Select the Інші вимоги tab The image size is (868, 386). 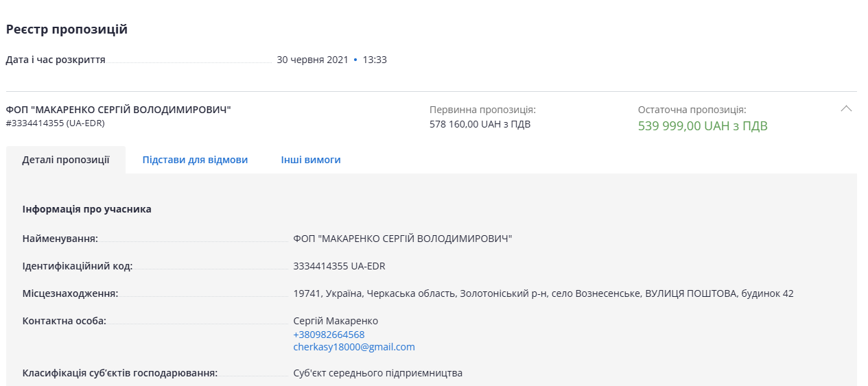tap(311, 160)
